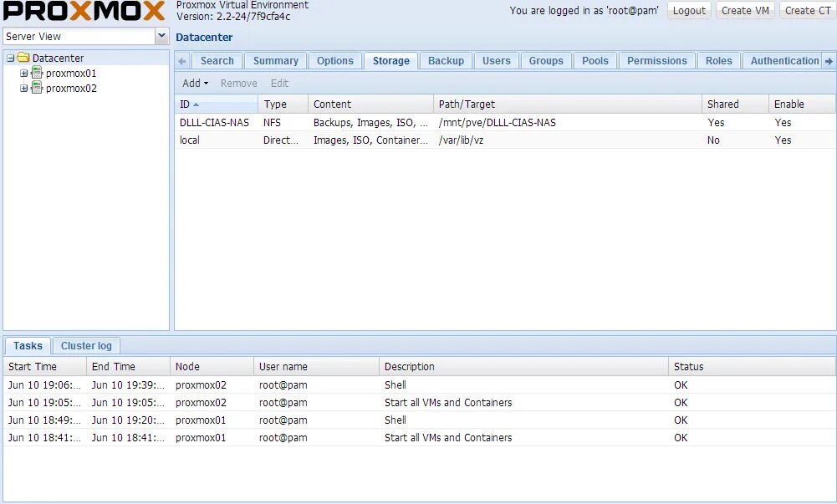Screen dimensions: 837x504
Task: Click the Edit storage button
Action: [279, 84]
